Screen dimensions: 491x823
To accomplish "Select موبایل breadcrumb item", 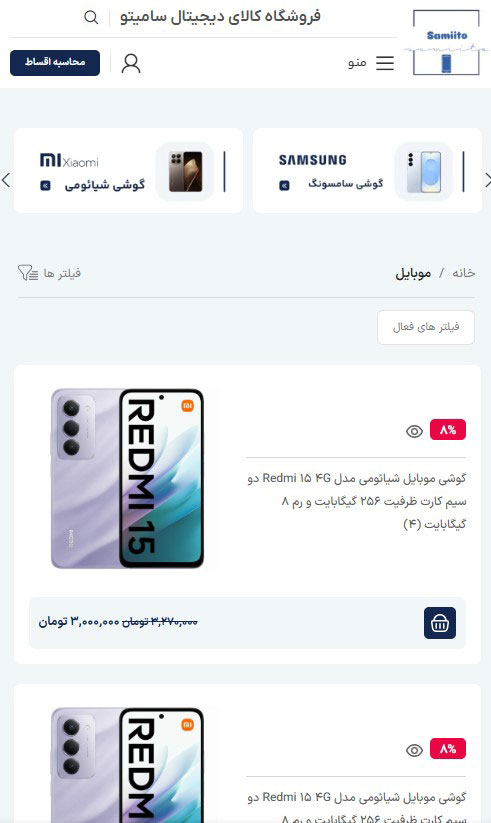I will click(x=413, y=273).
